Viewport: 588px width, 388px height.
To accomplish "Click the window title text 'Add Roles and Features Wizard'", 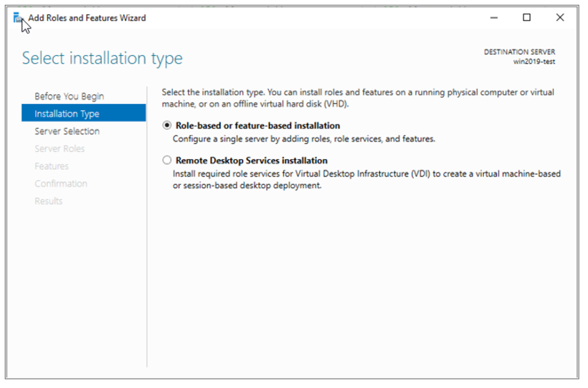I will [87, 18].
